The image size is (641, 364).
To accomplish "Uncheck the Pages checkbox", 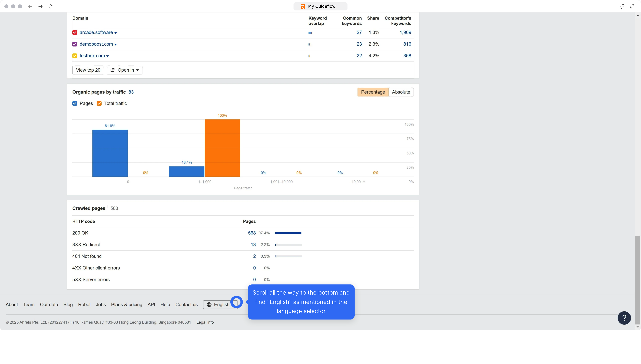I will click(75, 103).
